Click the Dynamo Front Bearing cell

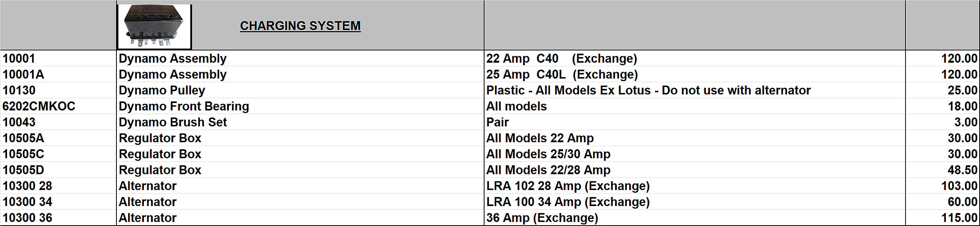click(184, 106)
